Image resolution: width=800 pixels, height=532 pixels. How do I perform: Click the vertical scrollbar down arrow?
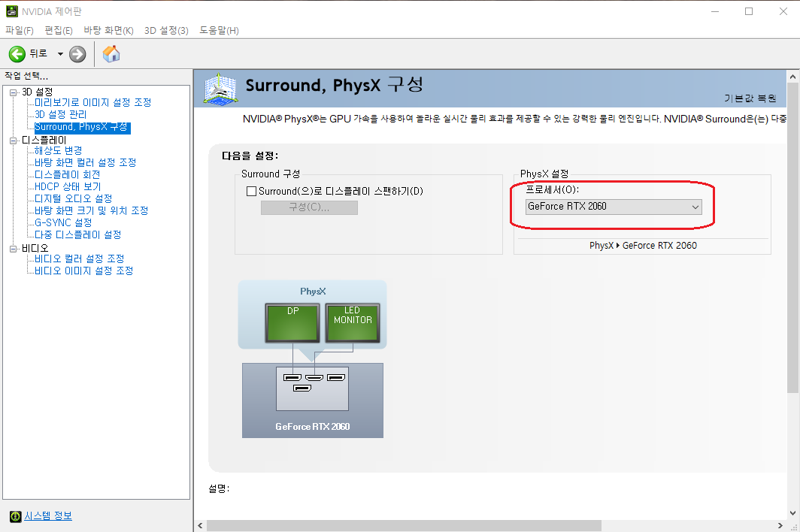pyautogui.click(x=792, y=513)
